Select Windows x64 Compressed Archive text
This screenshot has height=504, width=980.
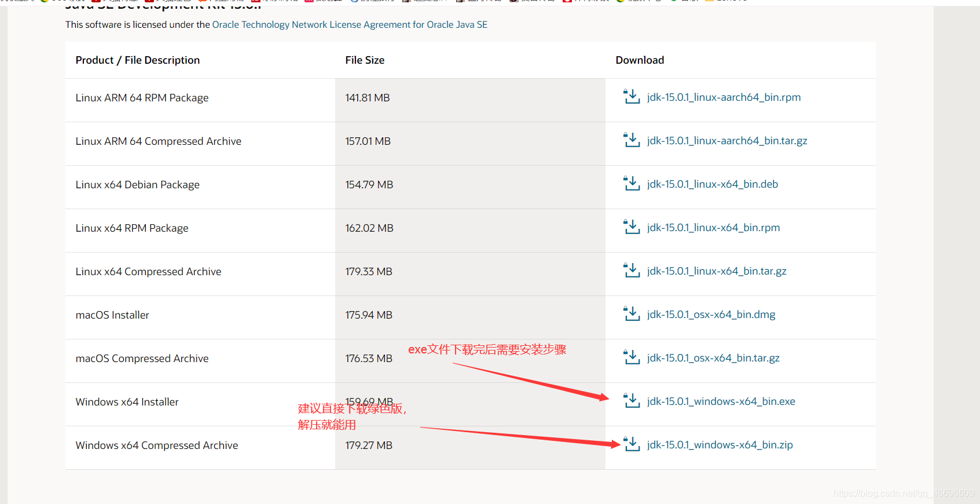pyautogui.click(x=156, y=445)
